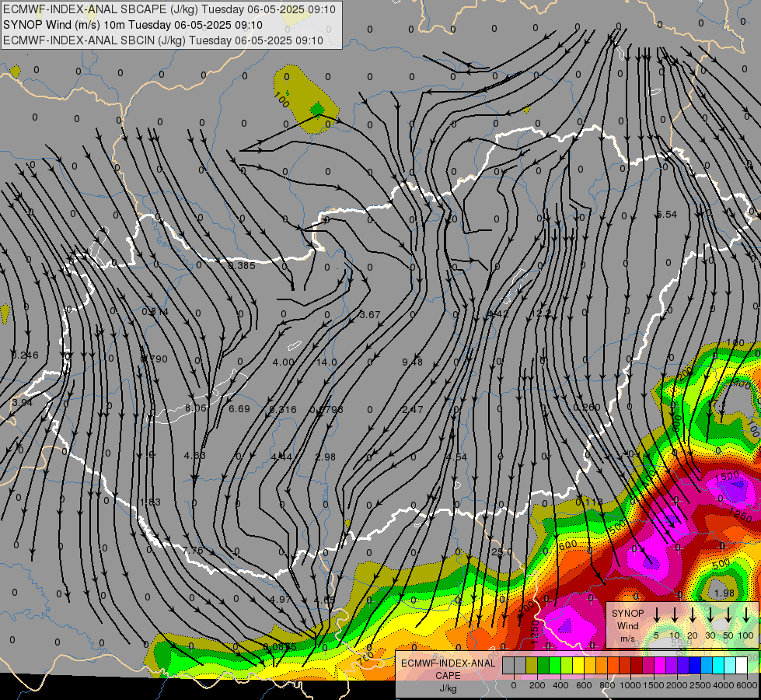Click the 2500 tick label on CAPE scale

pos(700,685)
